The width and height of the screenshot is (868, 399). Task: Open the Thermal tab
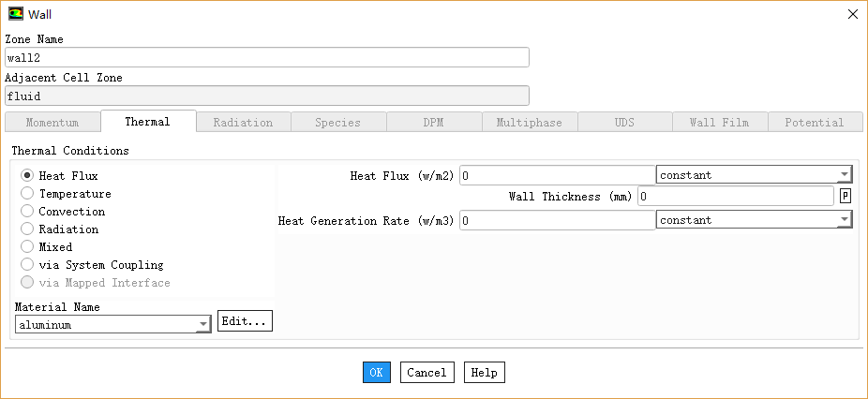click(x=147, y=122)
